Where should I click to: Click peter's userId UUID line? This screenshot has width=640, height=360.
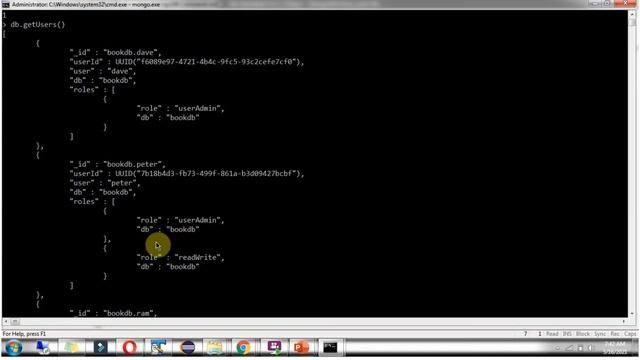tap(187, 173)
